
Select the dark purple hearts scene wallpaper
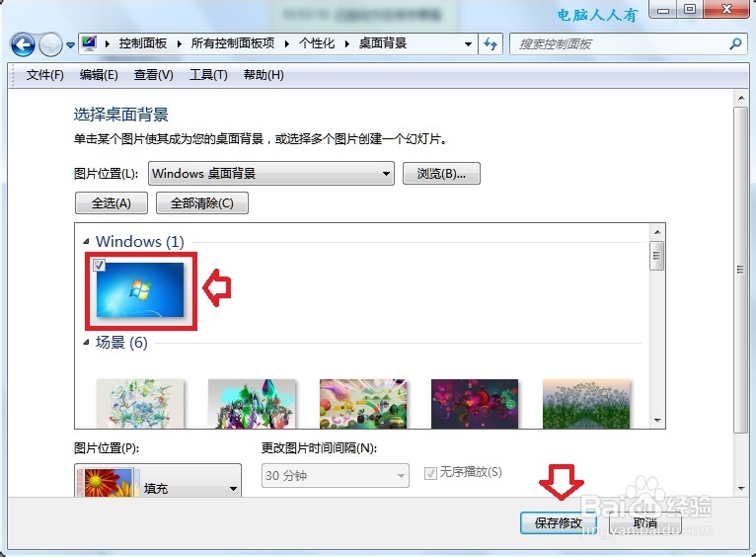(x=475, y=404)
